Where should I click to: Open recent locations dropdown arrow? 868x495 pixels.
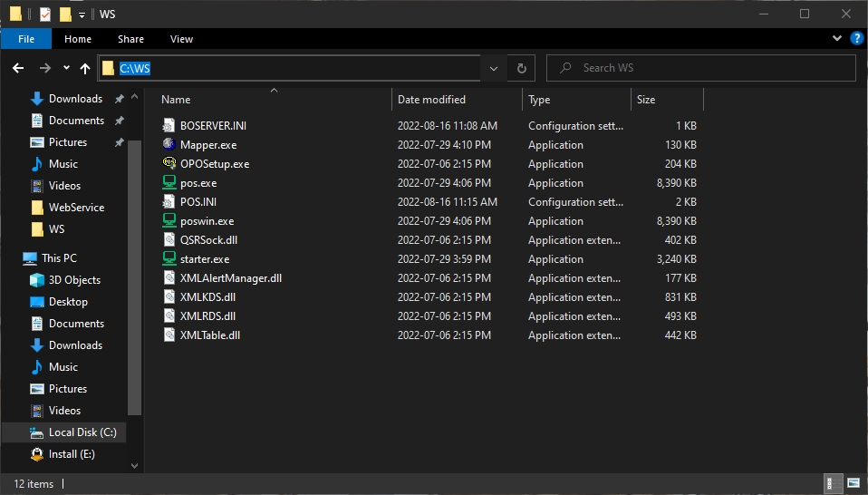point(66,68)
